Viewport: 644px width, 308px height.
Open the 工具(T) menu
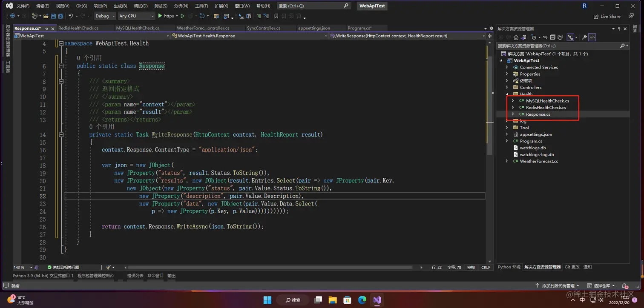201,6
